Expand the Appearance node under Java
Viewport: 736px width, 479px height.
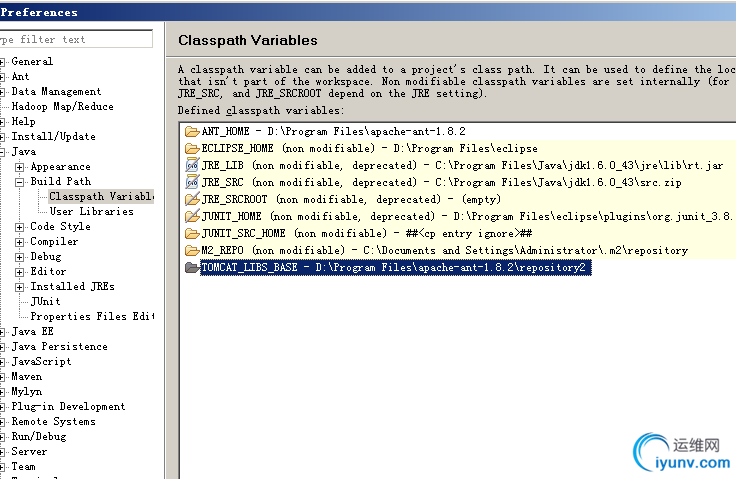(19, 167)
